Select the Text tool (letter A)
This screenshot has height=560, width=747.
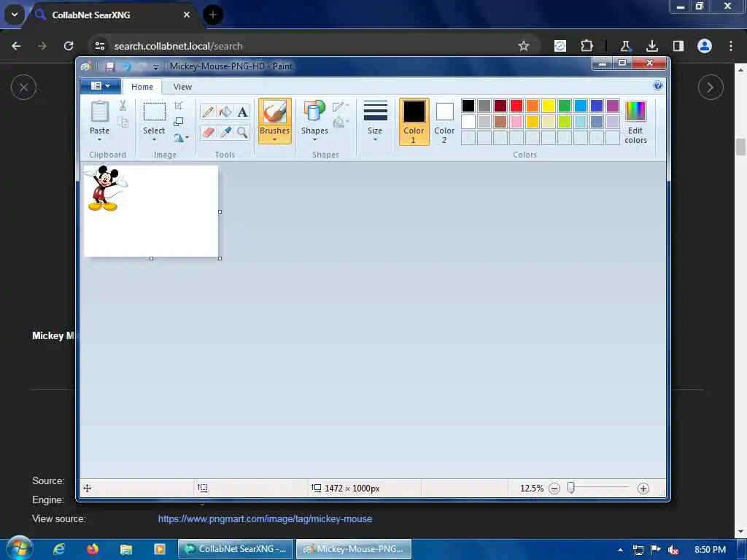coord(242,112)
